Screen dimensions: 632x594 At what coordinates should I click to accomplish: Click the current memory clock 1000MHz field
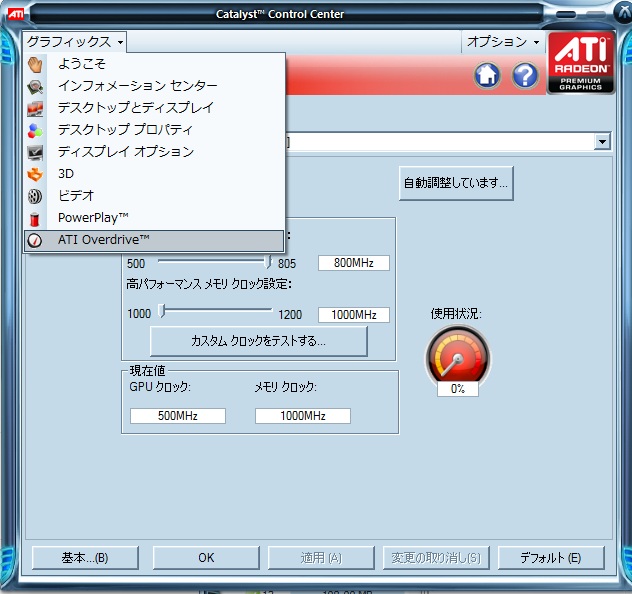pyautogui.click(x=303, y=415)
